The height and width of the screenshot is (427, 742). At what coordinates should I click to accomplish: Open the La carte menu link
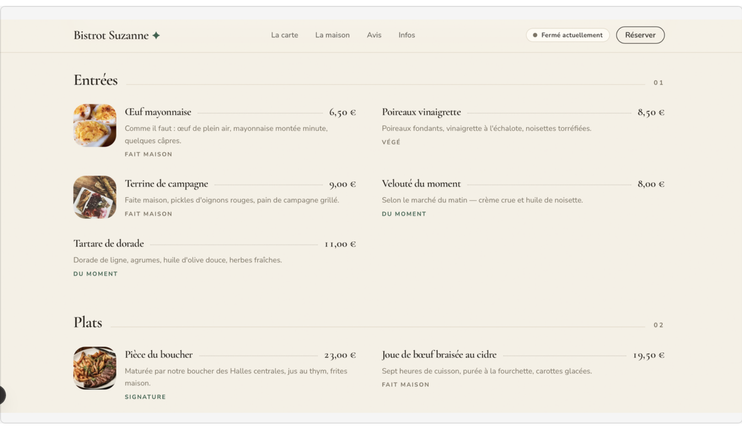[x=284, y=35]
